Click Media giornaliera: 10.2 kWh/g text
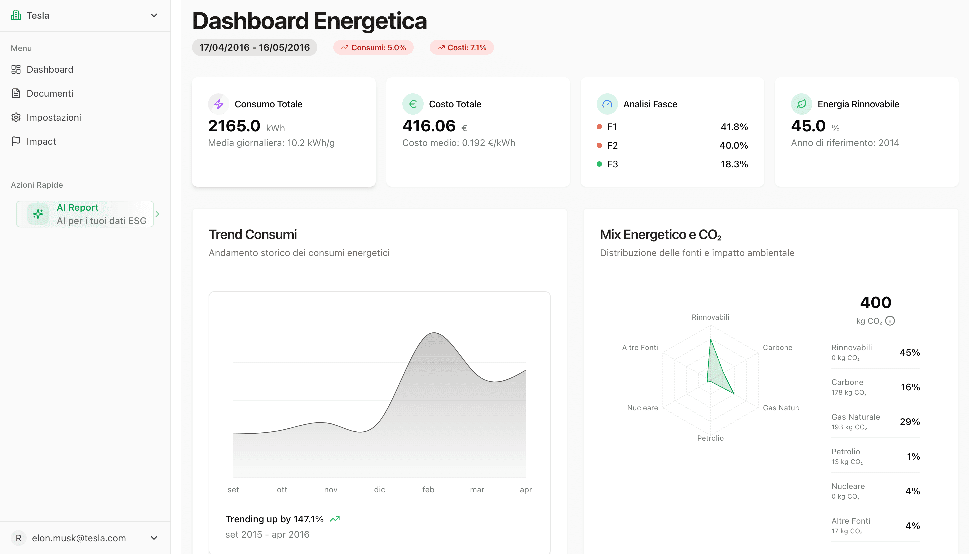980x554 pixels. pos(271,143)
